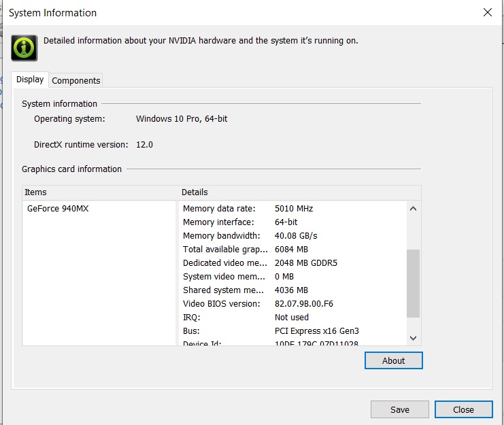The height and width of the screenshot is (425, 504).
Task: Select GeForce 940MX in Items list
Action: click(x=58, y=209)
